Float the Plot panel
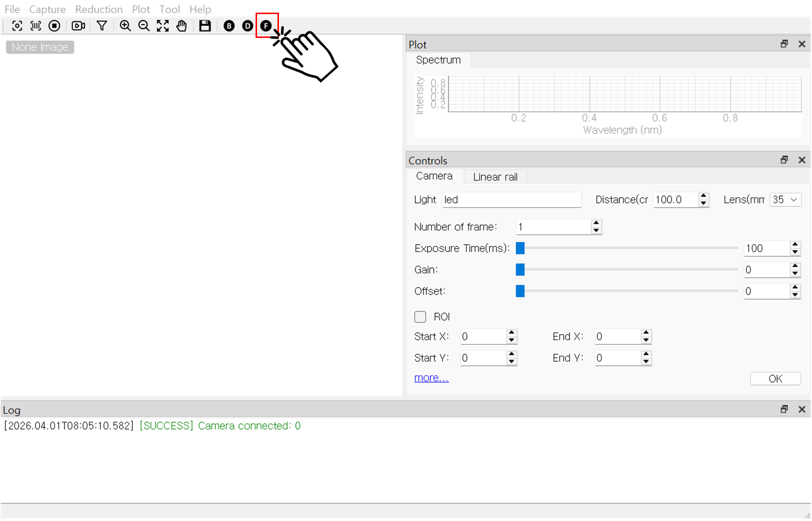812x521 pixels. pos(784,44)
